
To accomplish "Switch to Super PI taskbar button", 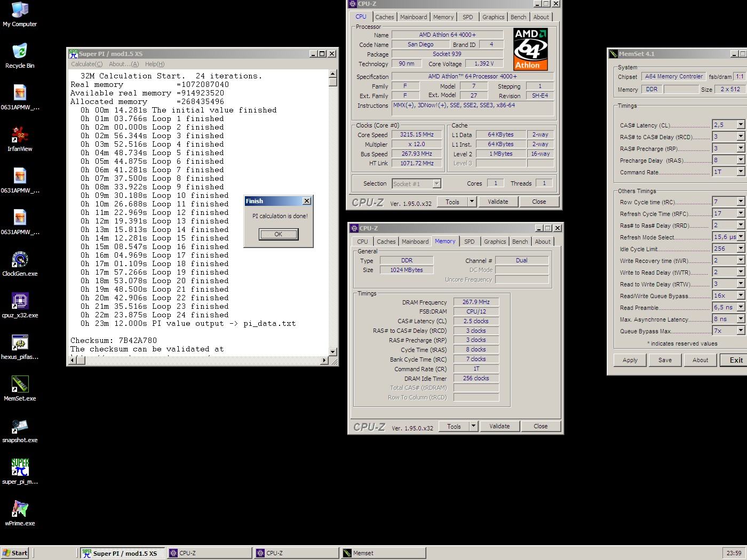I will point(122,553).
